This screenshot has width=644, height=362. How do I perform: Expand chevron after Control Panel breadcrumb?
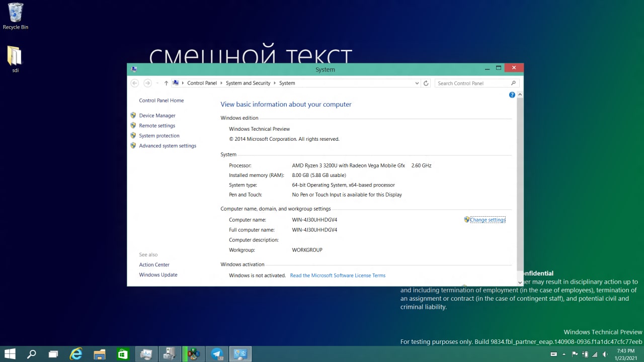click(x=221, y=83)
